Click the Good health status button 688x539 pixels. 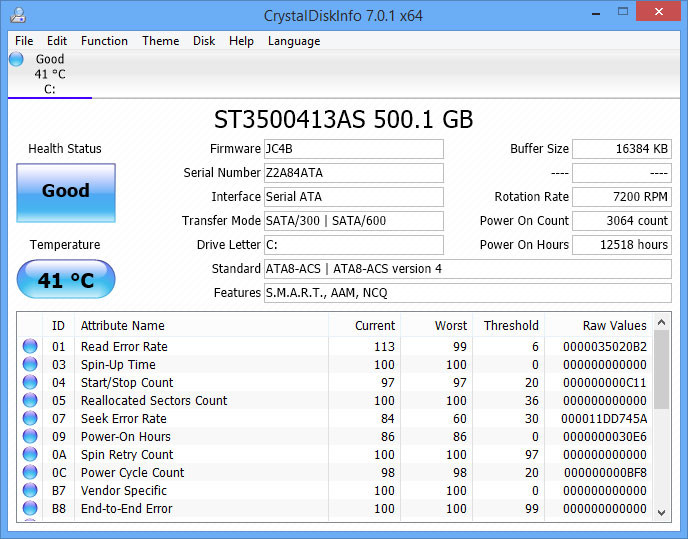[x=66, y=193]
